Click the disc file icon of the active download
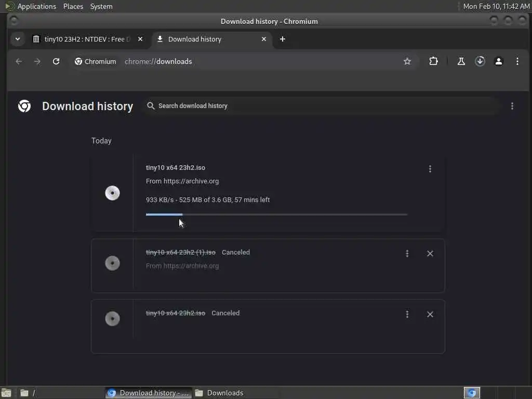Screen dimensions: 532x399 click(112, 193)
